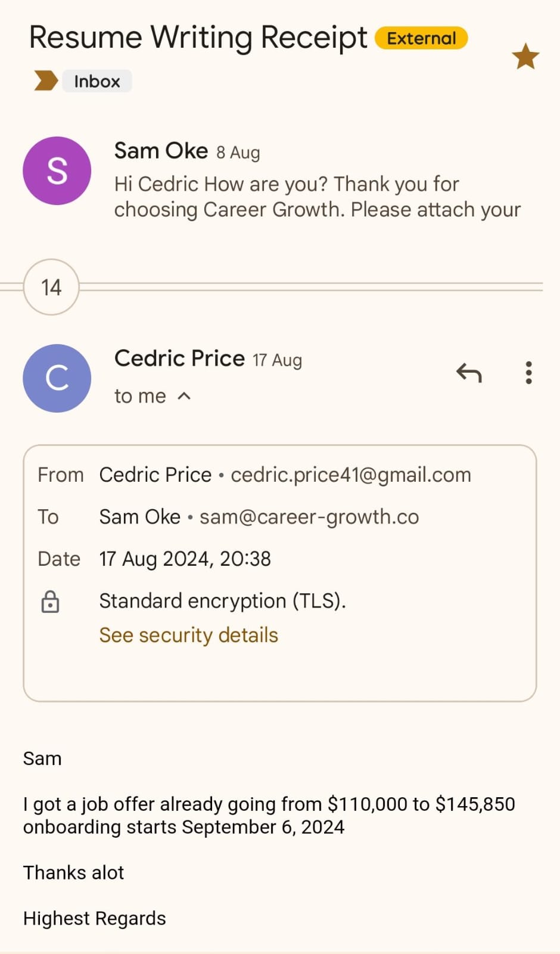Tap 'Standard encryption (TLS)' text
Screen dimensions: 560x954
click(x=222, y=600)
